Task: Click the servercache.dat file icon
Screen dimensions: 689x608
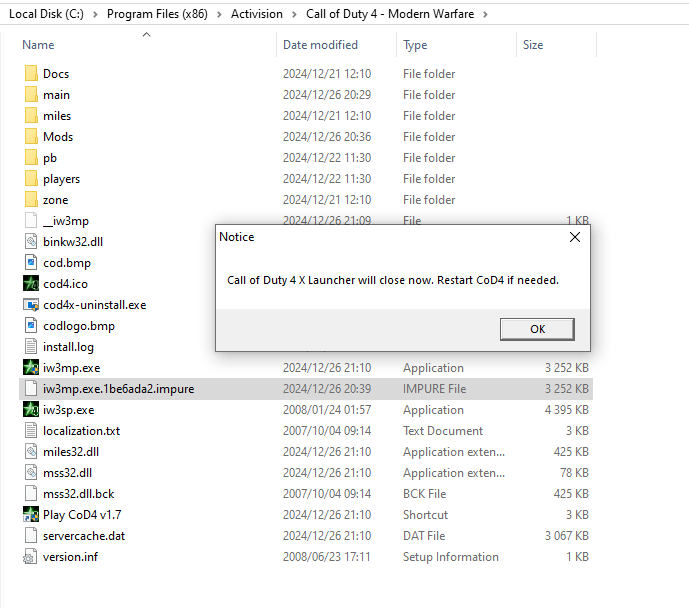Action: click(31, 536)
